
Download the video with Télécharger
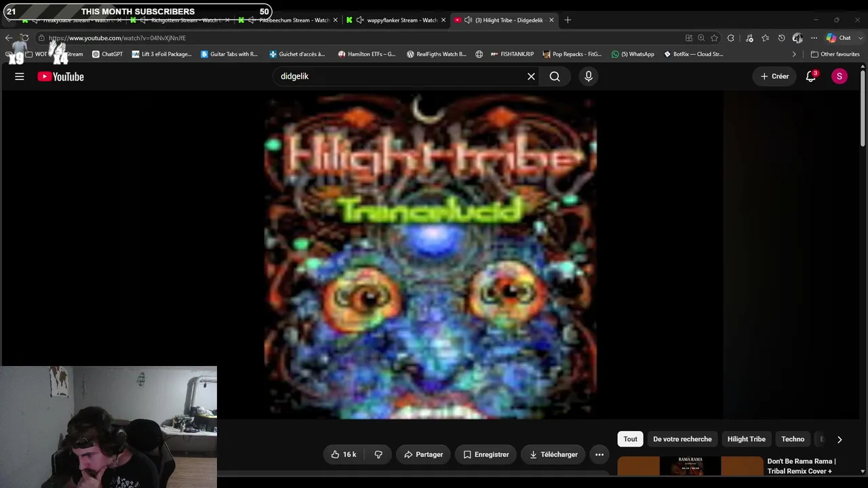pyautogui.click(x=553, y=455)
